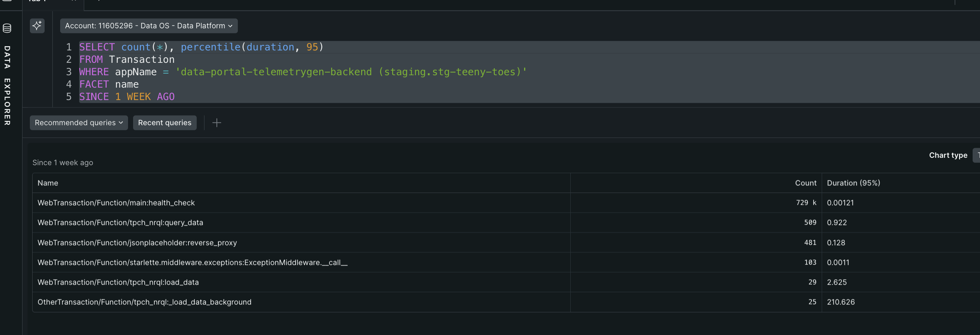This screenshot has height=335, width=980.
Task: Select the jsonplaceholder:reverse_proxy row
Action: tap(137, 243)
